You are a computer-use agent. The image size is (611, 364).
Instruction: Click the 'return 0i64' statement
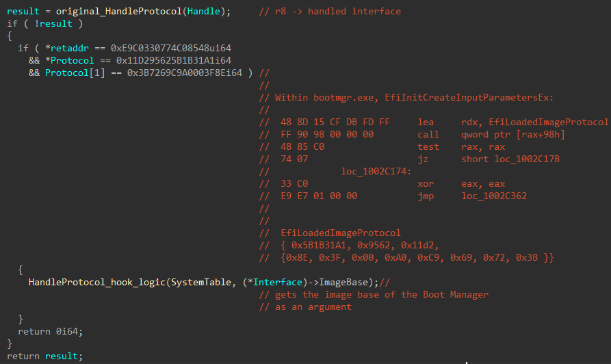tap(50, 332)
